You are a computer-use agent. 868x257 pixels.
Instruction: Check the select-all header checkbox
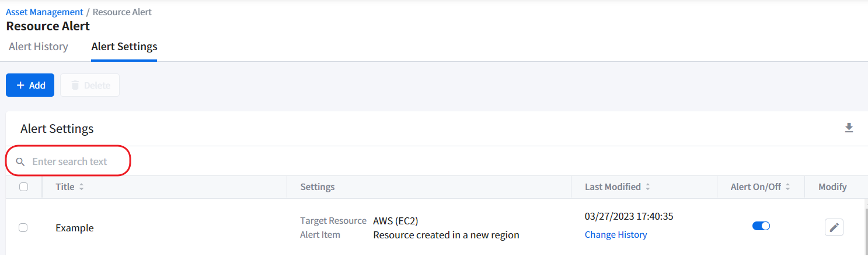(x=23, y=187)
